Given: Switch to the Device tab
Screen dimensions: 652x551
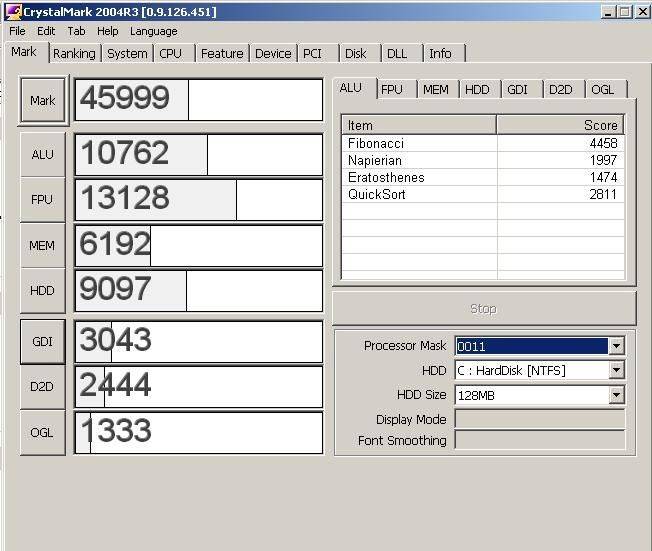Looking at the screenshot, I should (x=273, y=54).
